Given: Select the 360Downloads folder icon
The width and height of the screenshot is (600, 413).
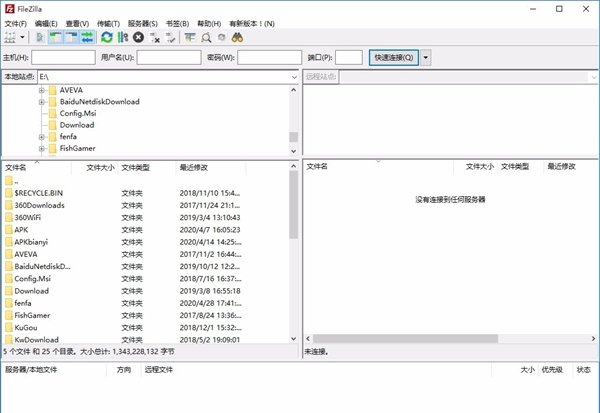Looking at the screenshot, I should tap(9, 205).
